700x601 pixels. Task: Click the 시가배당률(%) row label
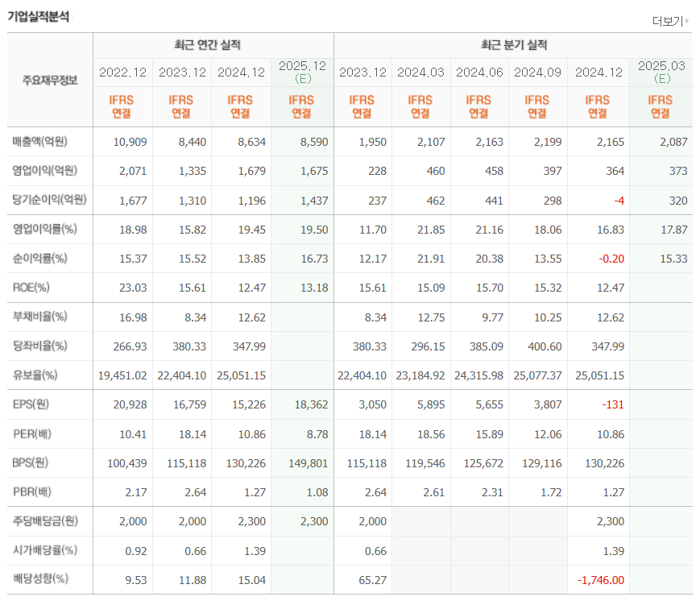click(x=44, y=550)
